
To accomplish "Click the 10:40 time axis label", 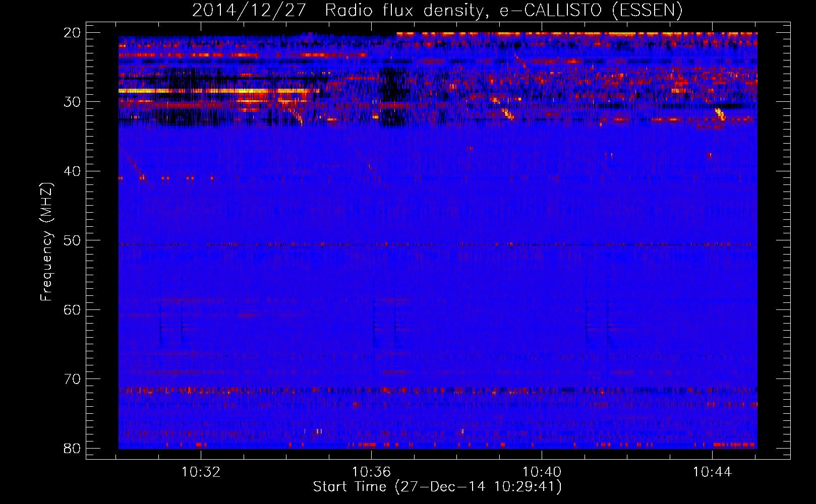I will pos(542,472).
